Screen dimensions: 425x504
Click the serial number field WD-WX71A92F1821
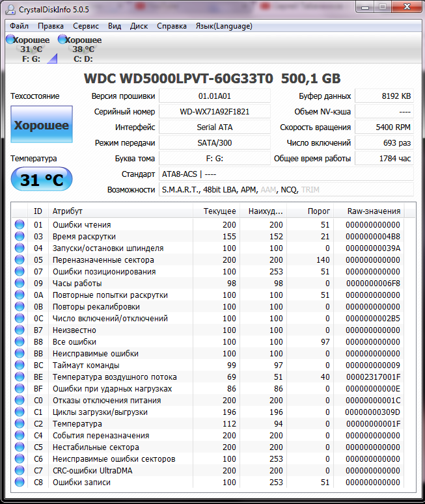coord(215,112)
